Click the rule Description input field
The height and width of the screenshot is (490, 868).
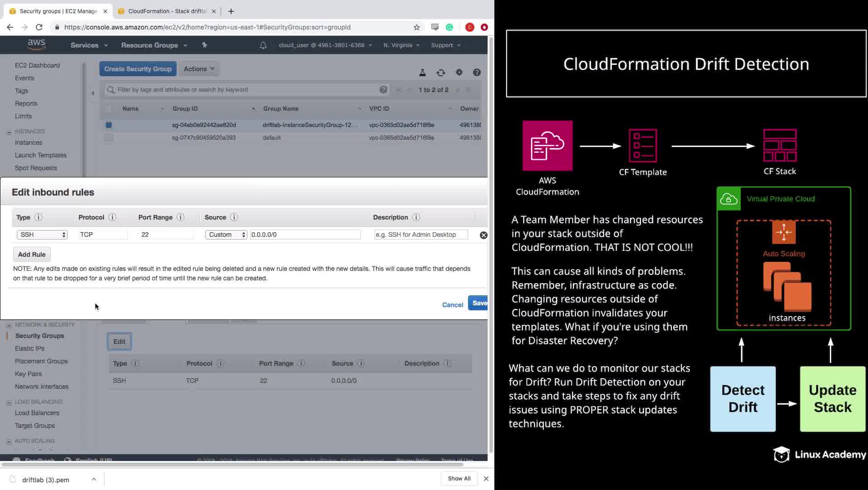click(x=421, y=235)
